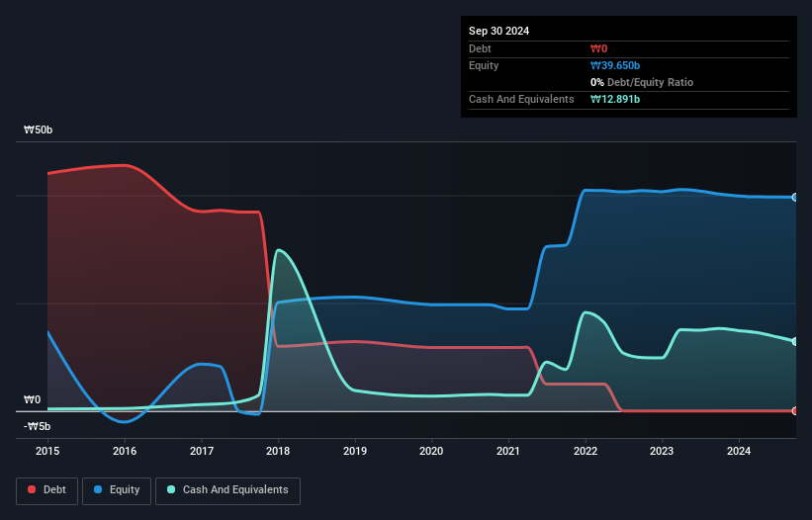This screenshot has height=520, width=812.
Task: Click the ₩0 y-axis label
Action: pyautogui.click(x=32, y=399)
